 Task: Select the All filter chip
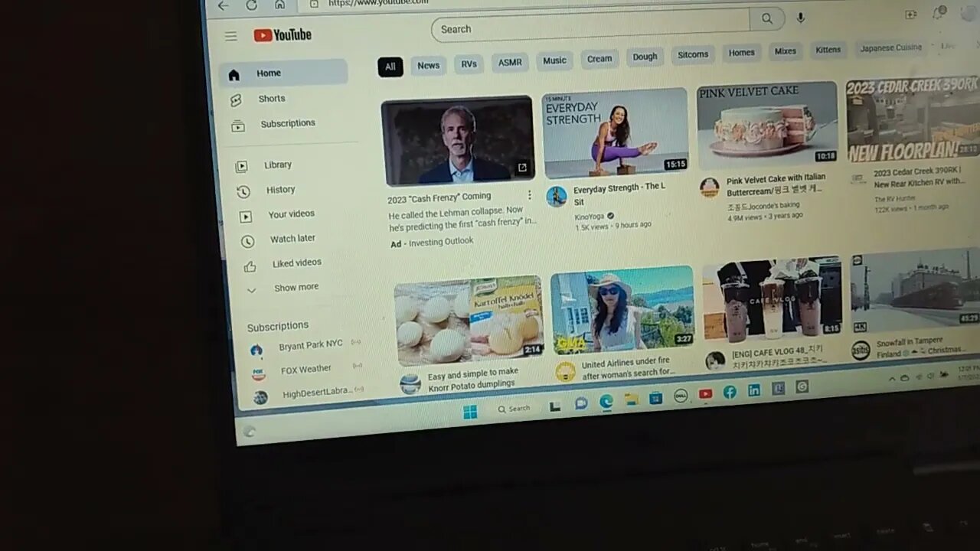390,67
